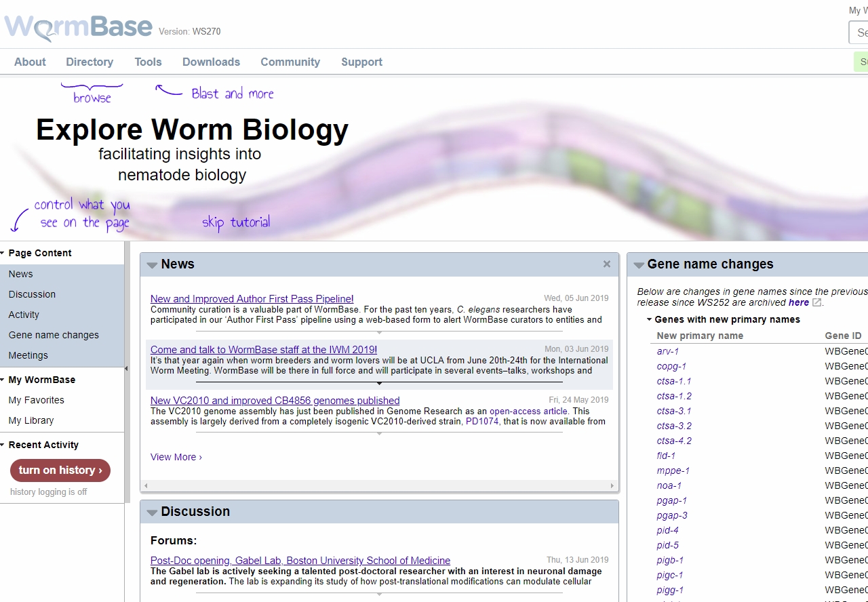Viewport: 868px width, 602px height.
Task: Open the open-access article link
Action: click(529, 411)
